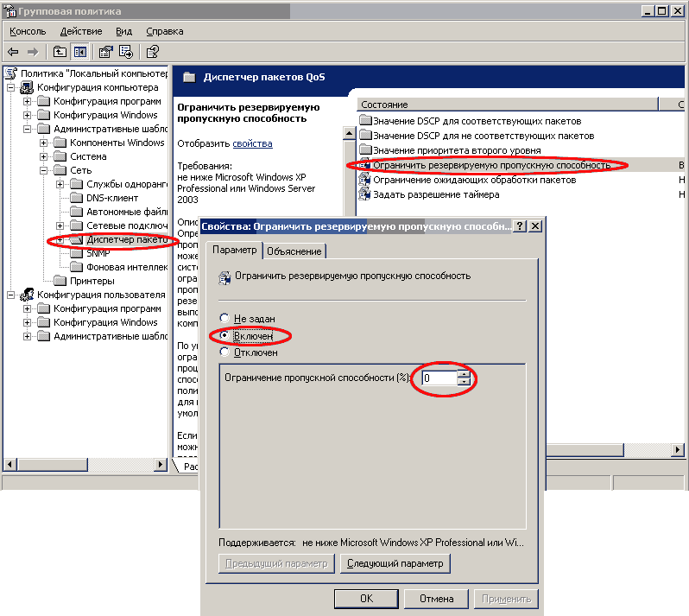The height and width of the screenshot is (616, 689).
Task: Click the Отмена button
Action: (436, 599)
